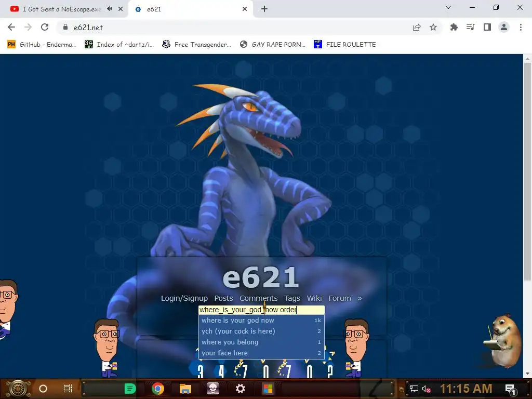This screenshot has height=399, width=532.
Task: Open the green notes app on taskbar
Action: (130, 389)
